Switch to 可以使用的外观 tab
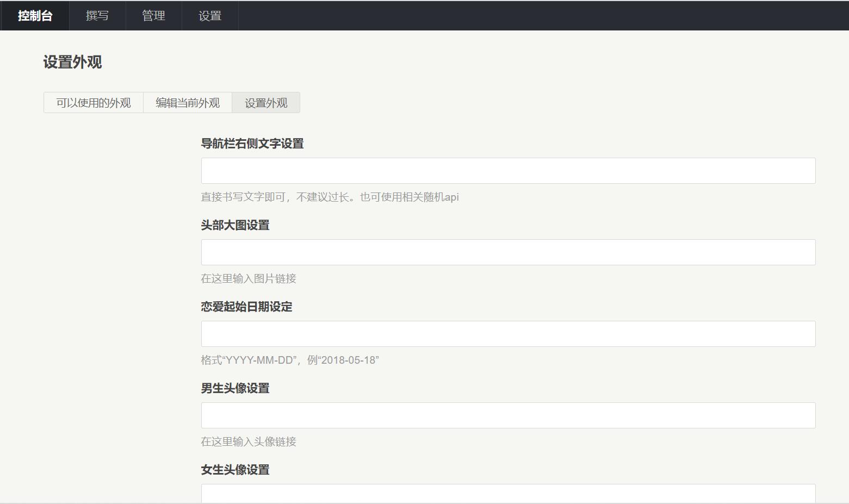This screenshot has height=504, width=849. point(94,103)
